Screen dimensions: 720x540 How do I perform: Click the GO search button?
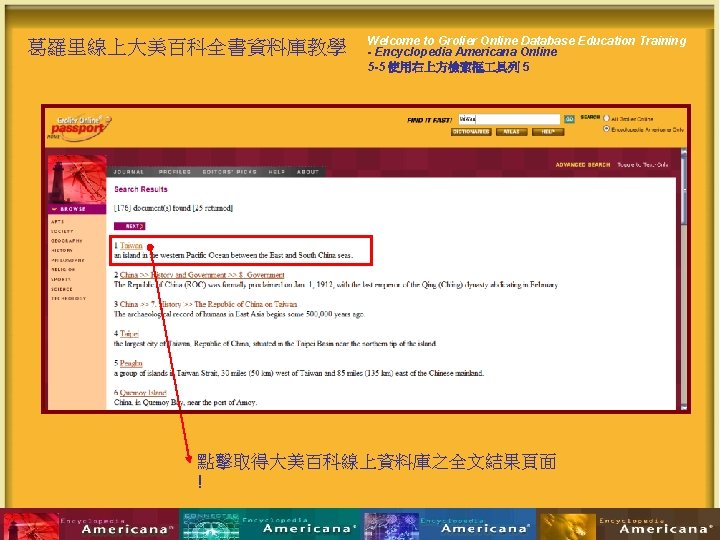coord(569,119)
